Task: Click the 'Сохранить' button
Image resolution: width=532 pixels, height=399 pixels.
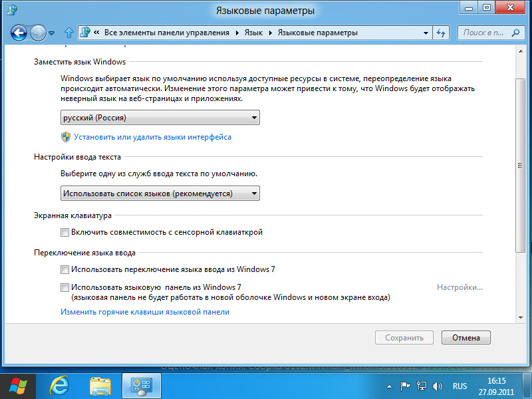Action: coord(404,338)
